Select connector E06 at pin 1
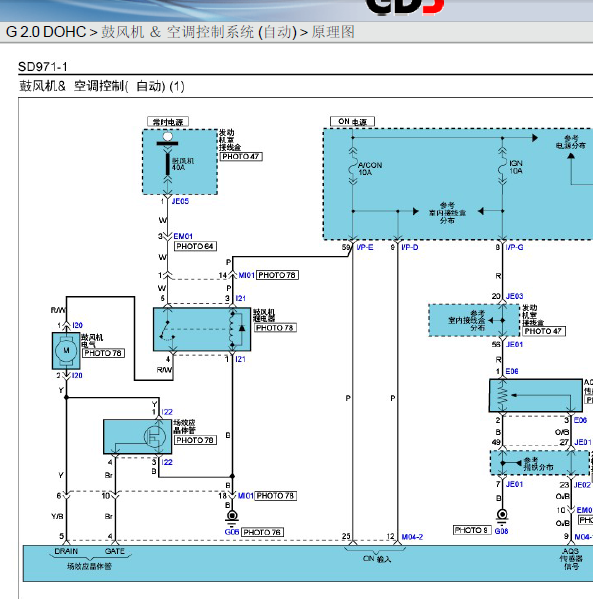 click(512, 371)
